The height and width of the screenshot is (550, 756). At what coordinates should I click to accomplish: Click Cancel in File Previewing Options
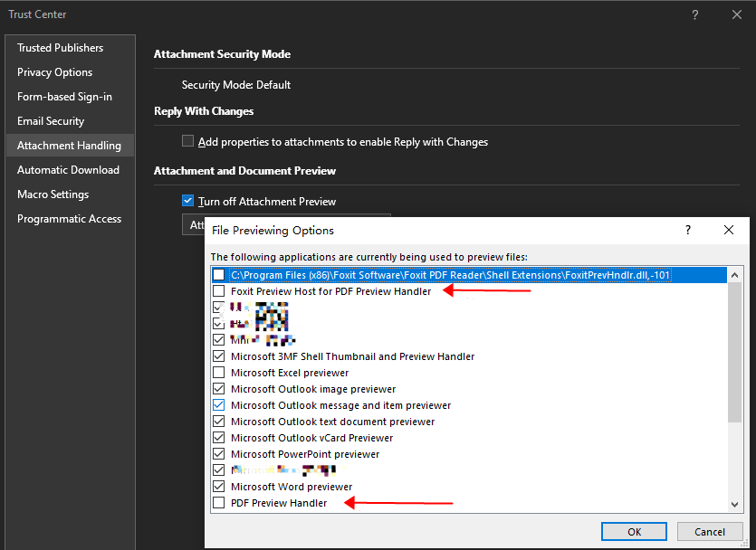[710, 532]
